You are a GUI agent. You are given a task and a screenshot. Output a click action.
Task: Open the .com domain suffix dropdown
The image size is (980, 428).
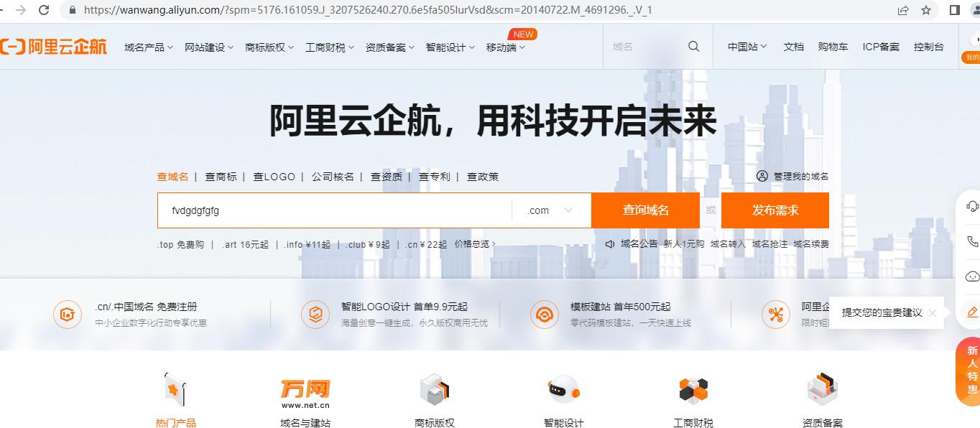tap(549, 210)
